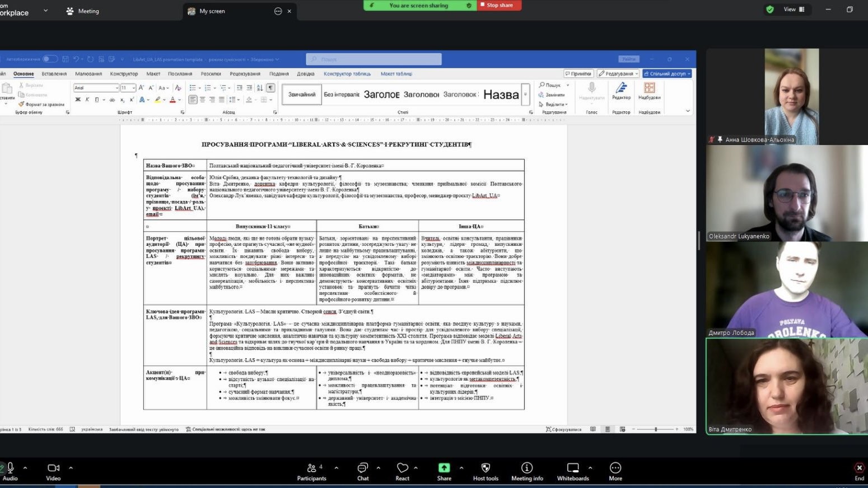Expand the Редагування mode dropdown

[x=618, y=74]
